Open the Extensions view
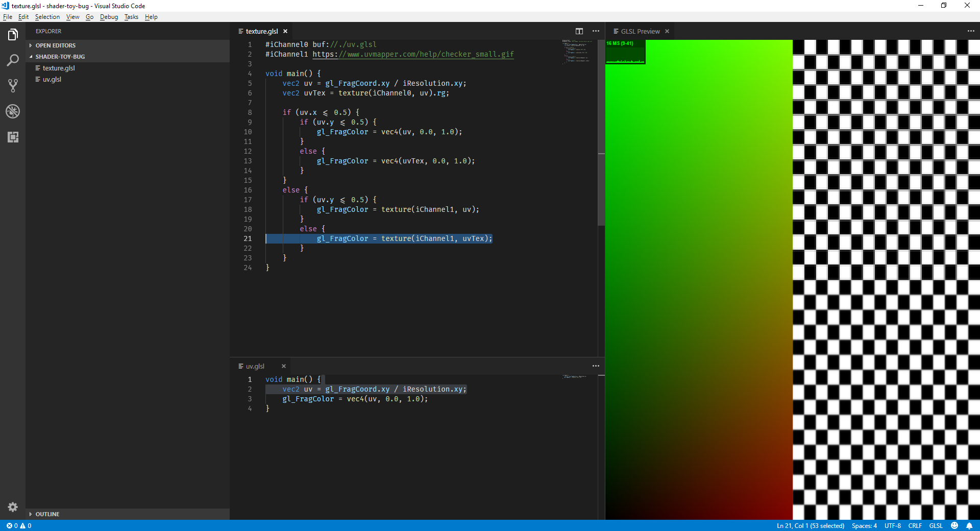The image size is (980, 531). pos(13,137)
